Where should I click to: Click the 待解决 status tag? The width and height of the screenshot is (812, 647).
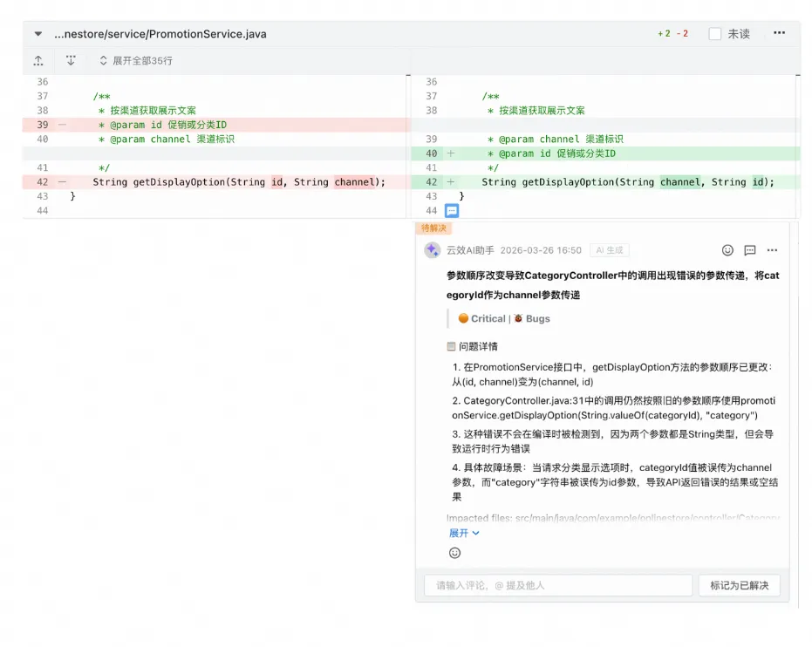[x=433, y=228]
